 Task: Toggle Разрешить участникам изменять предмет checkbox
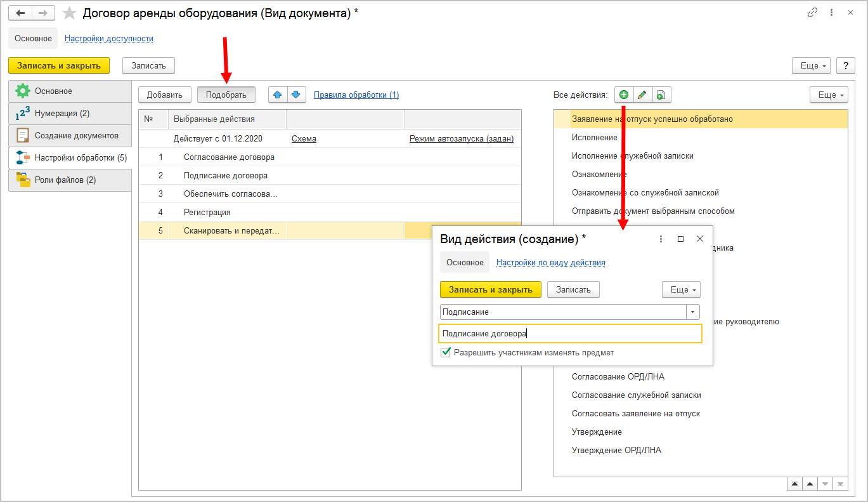446,352
